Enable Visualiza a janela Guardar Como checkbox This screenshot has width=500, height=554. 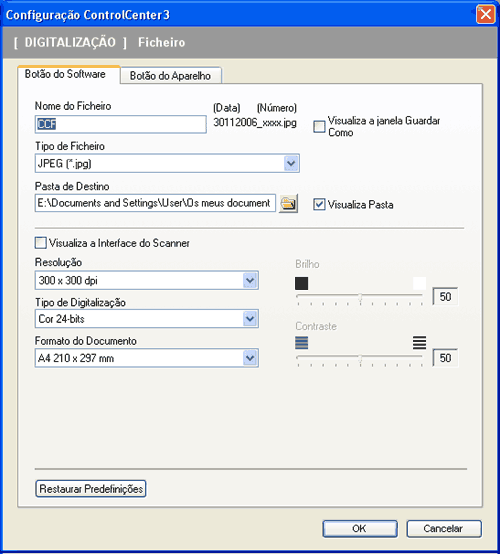point(319,126)
